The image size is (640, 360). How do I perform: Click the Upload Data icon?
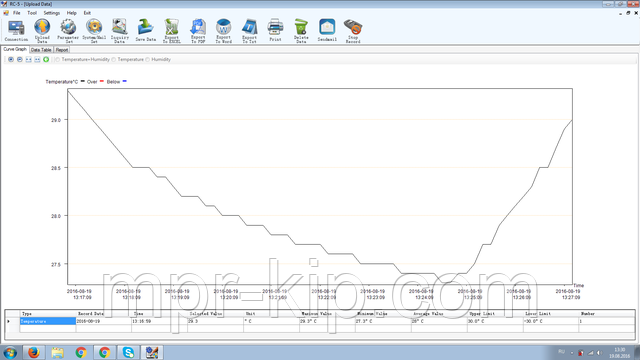tap(42, 31)
